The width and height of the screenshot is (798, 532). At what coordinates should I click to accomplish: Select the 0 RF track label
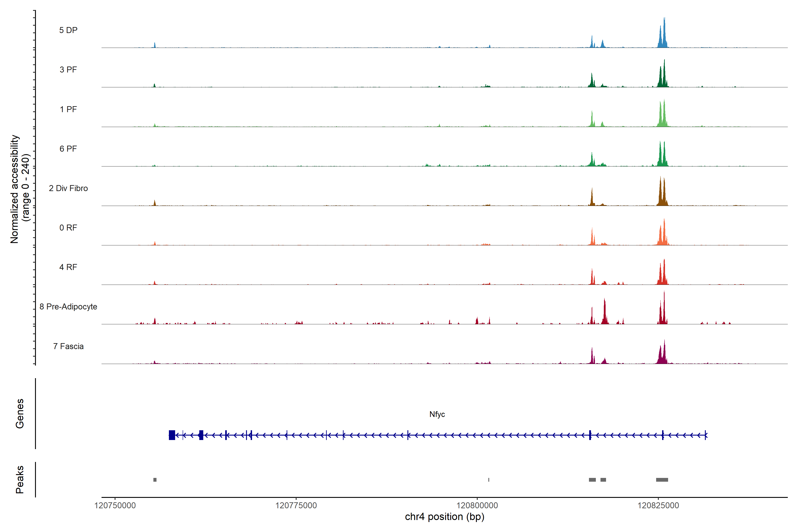(68, 228)
